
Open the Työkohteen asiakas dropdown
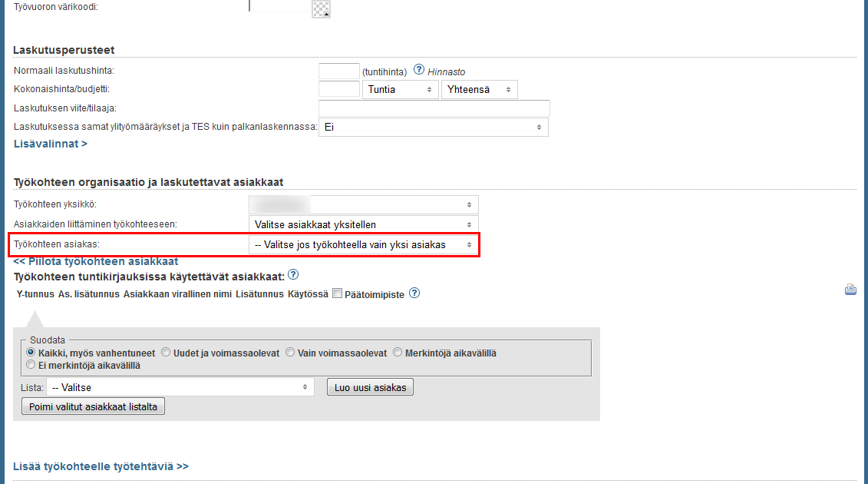coord(363,245)
